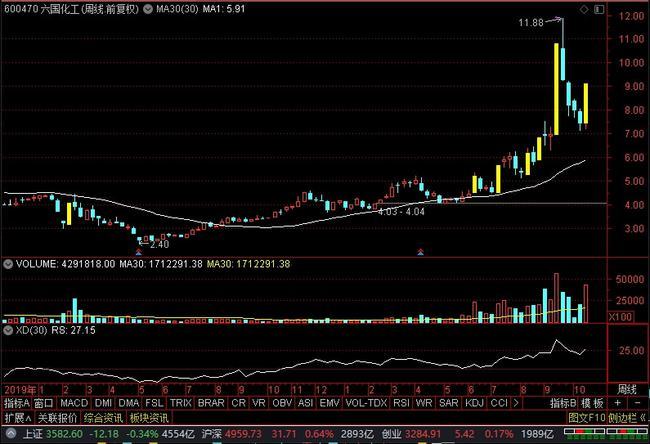Click the diamond marker icon above the chart
650x444 pixels.
coord(584,9)
